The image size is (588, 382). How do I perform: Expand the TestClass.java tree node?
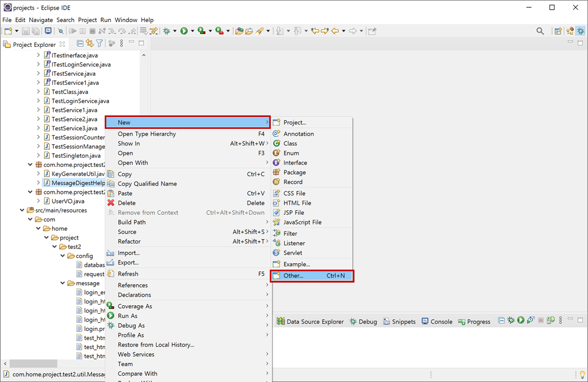pos(38,92)
